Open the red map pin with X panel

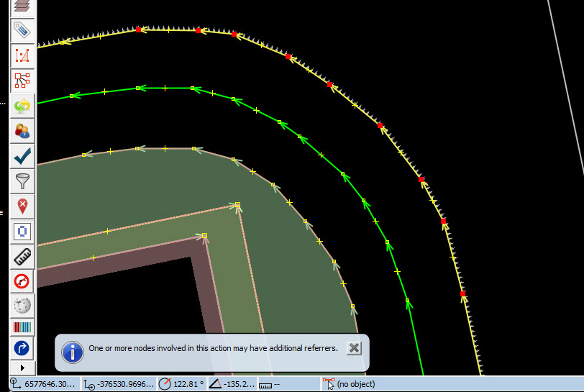pyautogui.click(x=22, y=206)
